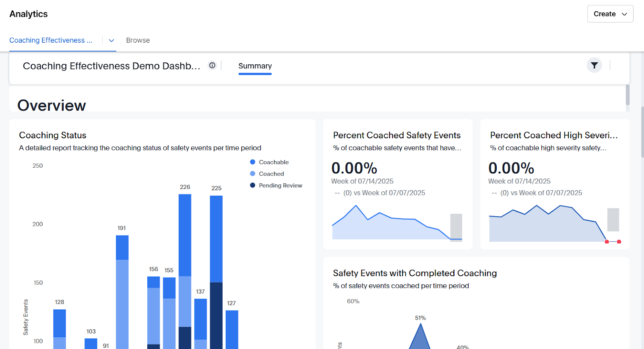Click the 51% peak in Completed Coaching chart
The image size is (644, 349).
[420, 326]
